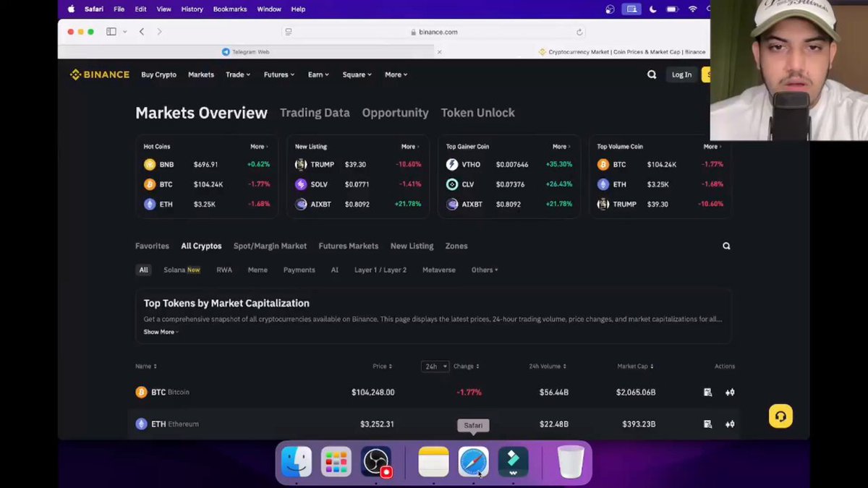
Task: Open the BTC trade icon in Actions column
Action: click(730, 393)
